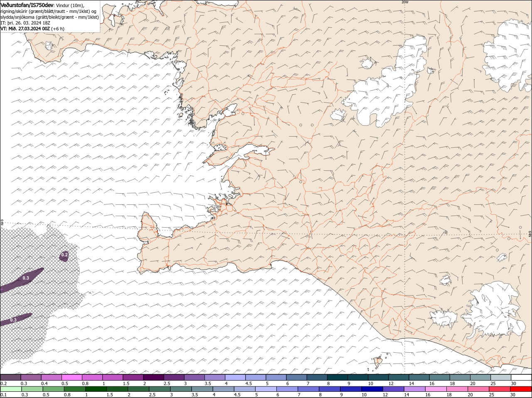
Task: Pick the pale green lower-legend swatch starting at 0.1
Action: tap(11, 389)
